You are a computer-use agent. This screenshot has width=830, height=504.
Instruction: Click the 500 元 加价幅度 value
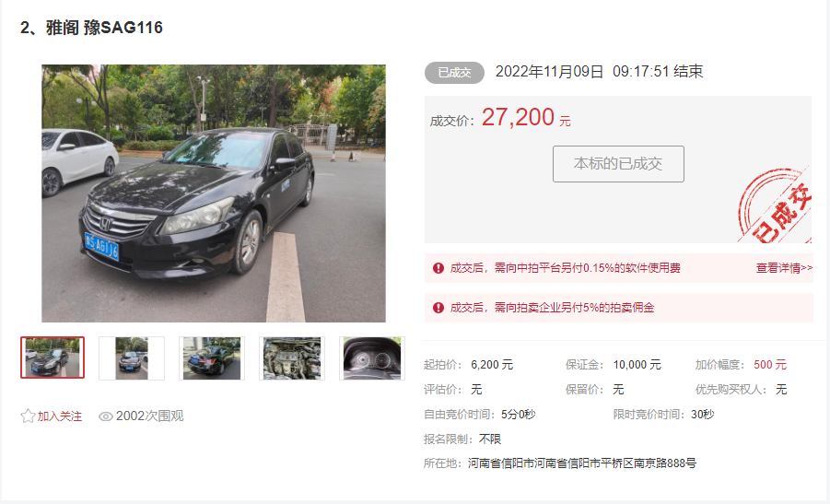[770, 365]
